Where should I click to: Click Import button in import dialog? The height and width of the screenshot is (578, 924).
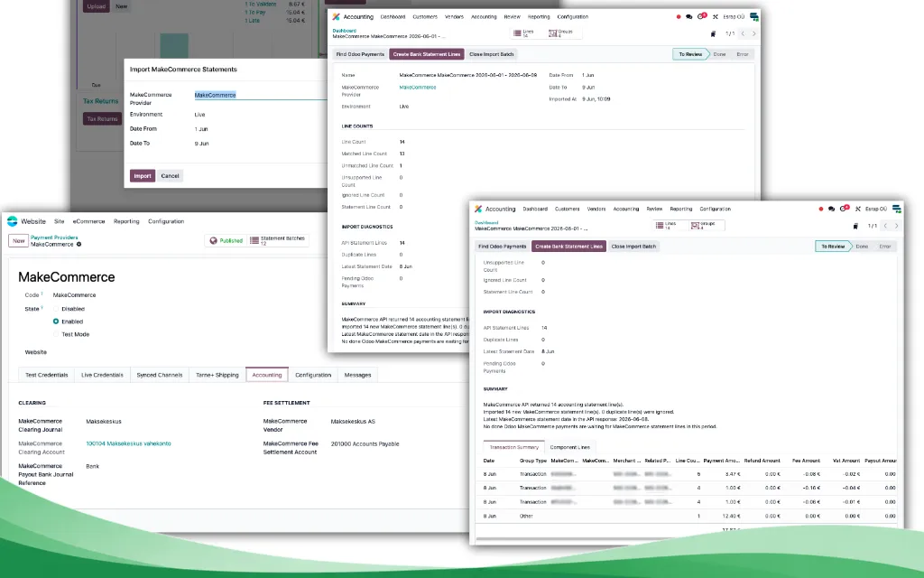point(143,176)
